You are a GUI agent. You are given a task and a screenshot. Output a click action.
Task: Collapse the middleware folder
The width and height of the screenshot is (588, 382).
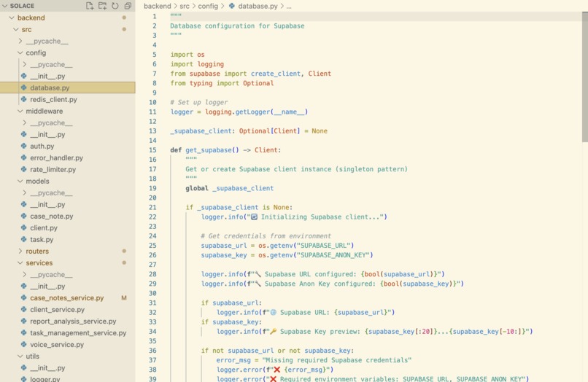(x=20, y=111)
